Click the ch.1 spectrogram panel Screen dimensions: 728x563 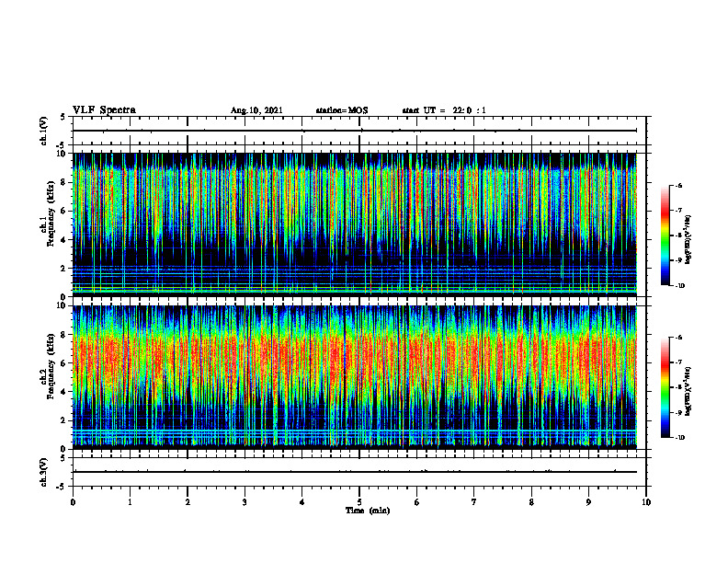pos(355,224)
